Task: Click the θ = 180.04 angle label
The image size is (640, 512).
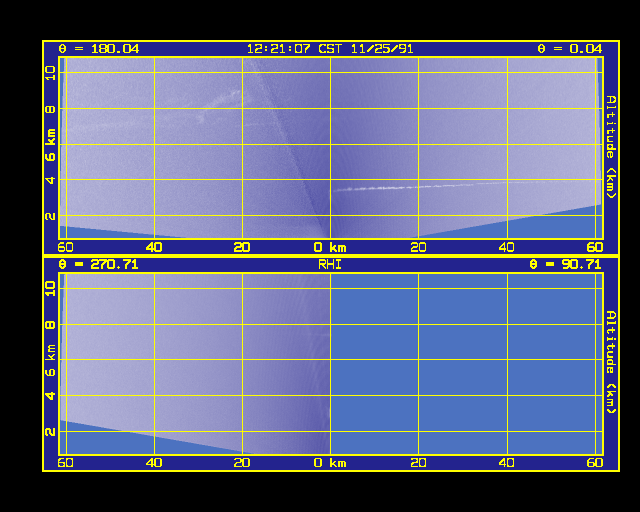Action: coord(99,49)
